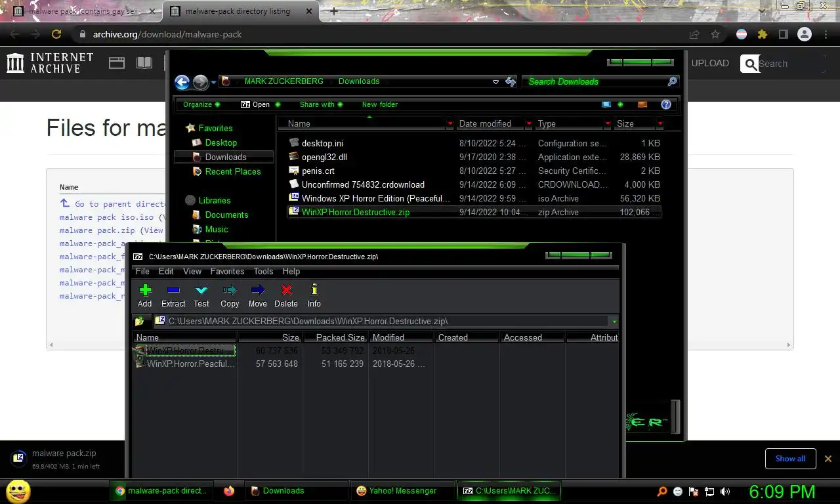This screenshot has width=840, height=504.
Task: Bookmark this page with star icon
Action: tap(715, 34)
